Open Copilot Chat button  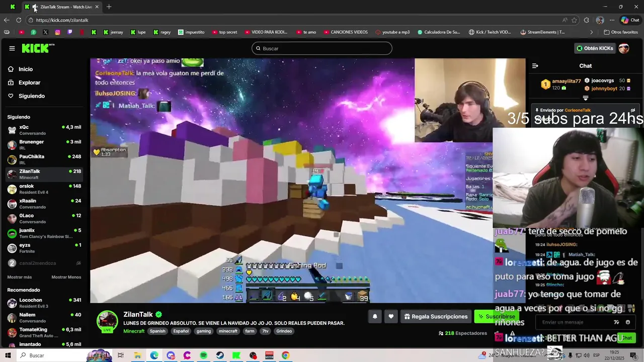630,20
